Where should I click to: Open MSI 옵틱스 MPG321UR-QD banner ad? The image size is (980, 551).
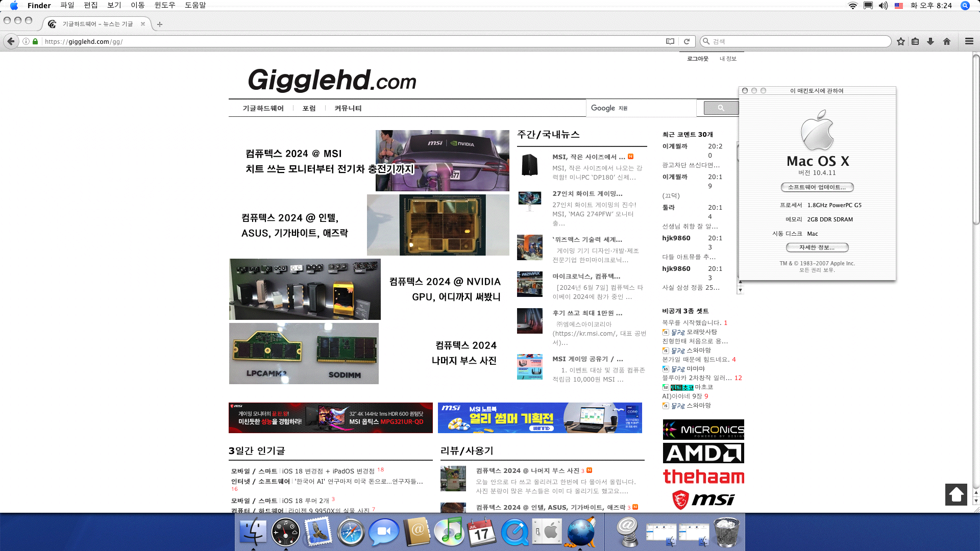click(331, 418)
